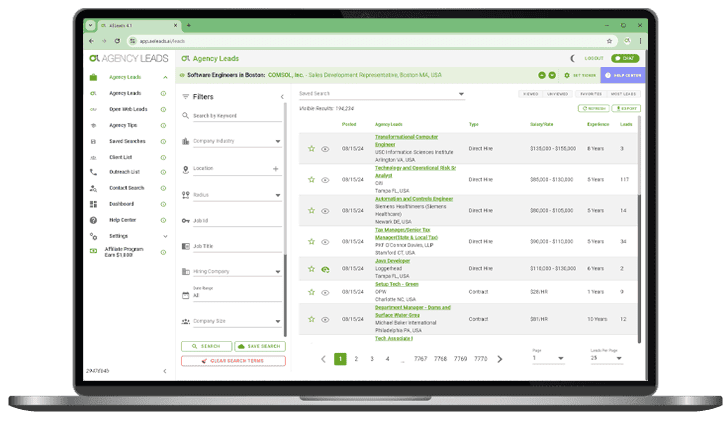Toggle viewed eye for Setup Tech - Green
This screenshot has height=421, width=727.
click(325, 293)
